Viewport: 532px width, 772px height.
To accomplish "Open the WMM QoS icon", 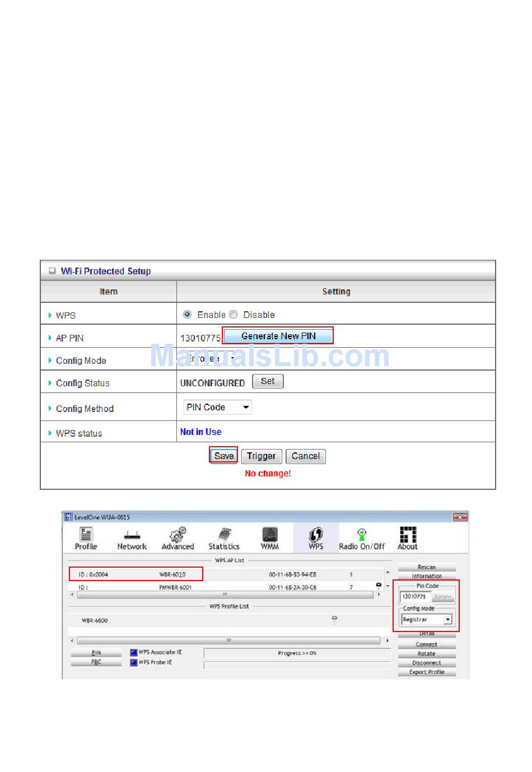I will coord(270,535).
